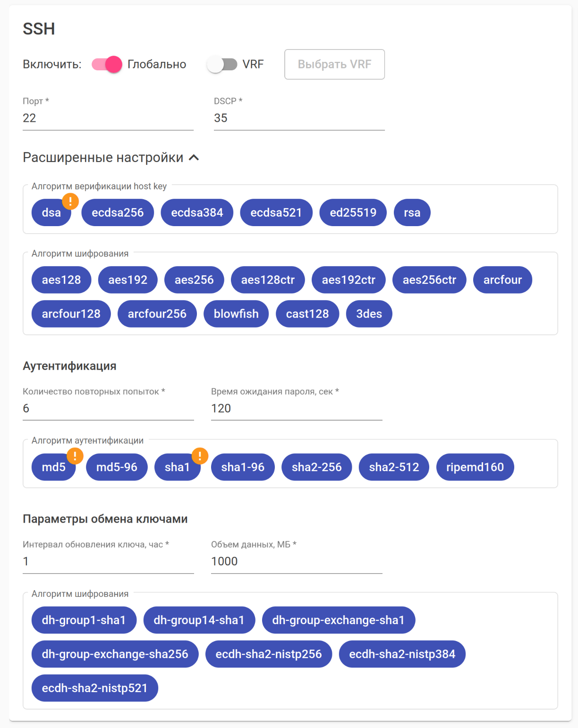The height and width of the screenshot is (728, 578).
Task: Click the warning icon on the dsa chip
Action: [70, 202]
